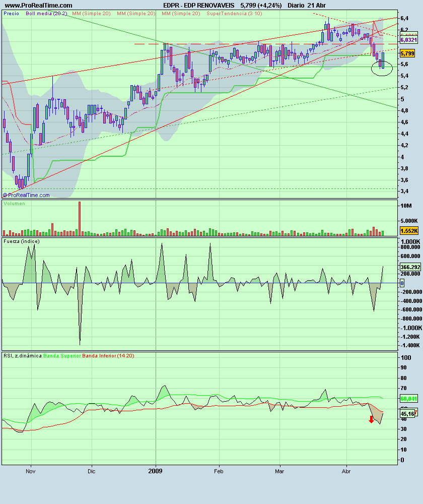Click the 4,2 price axis value
Viewport: 423px width, 504px height.
coord(405,145)
